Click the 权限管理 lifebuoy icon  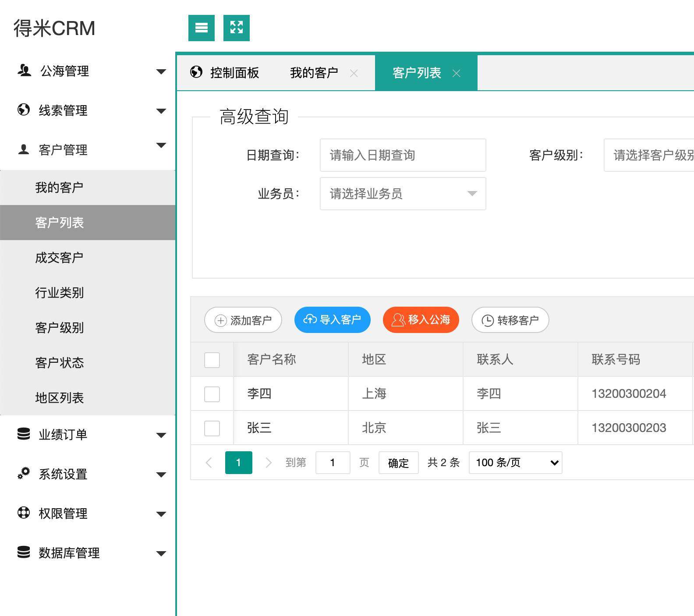tap(24, 513)
